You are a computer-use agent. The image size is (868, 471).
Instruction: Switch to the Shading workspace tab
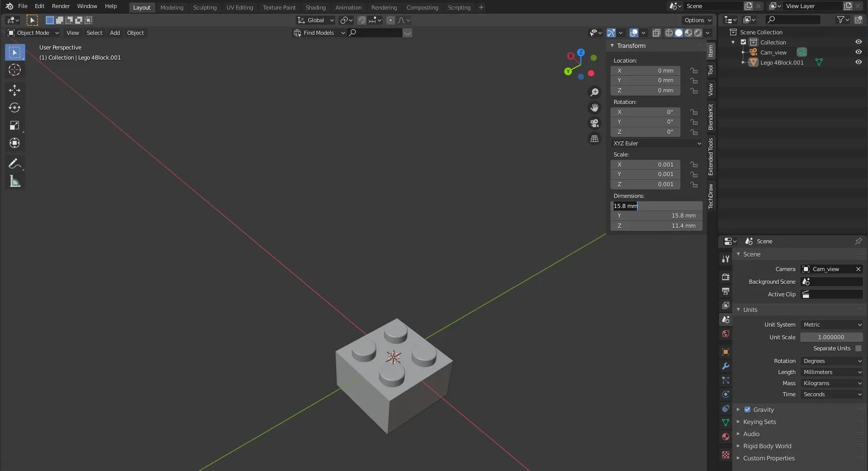coord(315,8)
